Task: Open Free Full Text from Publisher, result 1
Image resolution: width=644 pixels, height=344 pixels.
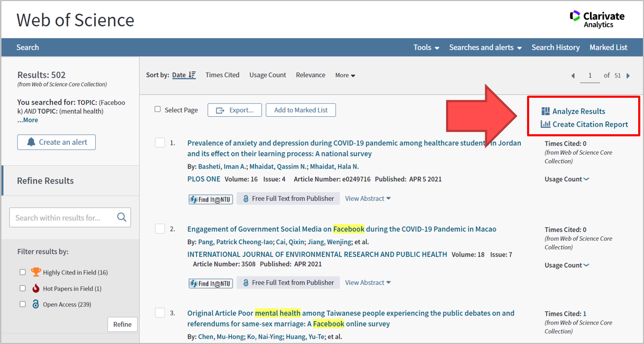Action: [x=288, y=199]
